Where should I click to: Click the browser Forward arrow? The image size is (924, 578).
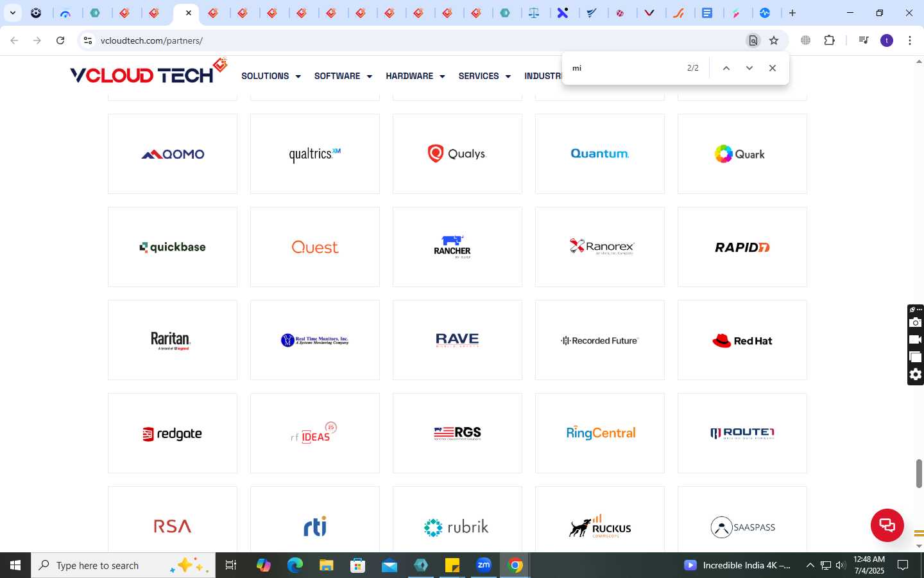[x=37, y=40]
